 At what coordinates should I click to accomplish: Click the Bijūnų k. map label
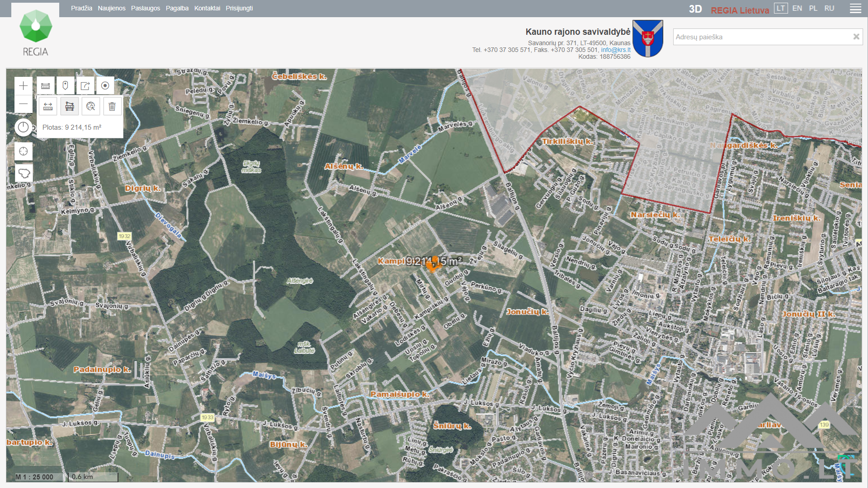pyautogui.click(x=288, y=444)
